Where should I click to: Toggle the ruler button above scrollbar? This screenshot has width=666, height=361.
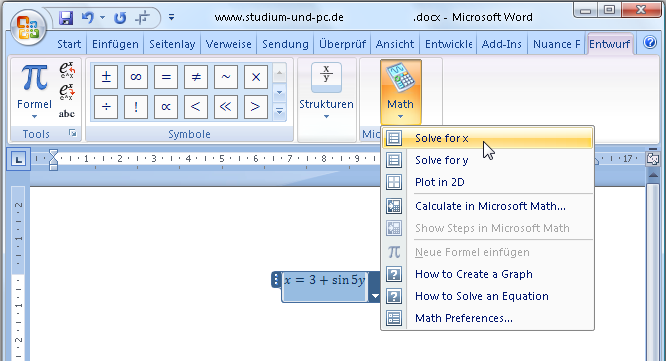pos(652,159)
